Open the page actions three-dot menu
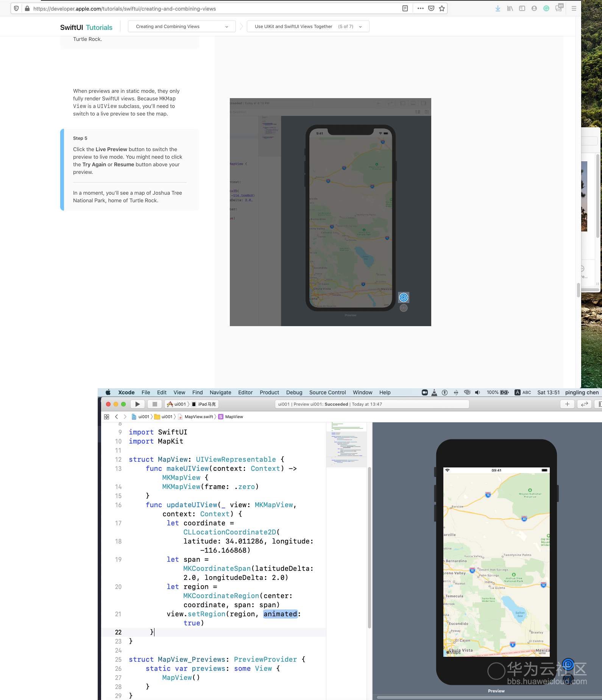602x700 pixels. pos(421,8)
